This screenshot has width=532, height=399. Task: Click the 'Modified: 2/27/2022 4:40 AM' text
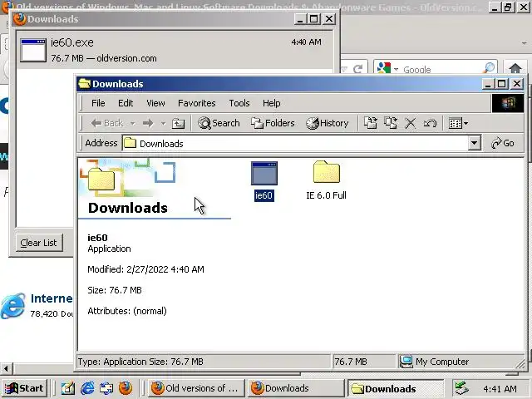pos(146,269)
